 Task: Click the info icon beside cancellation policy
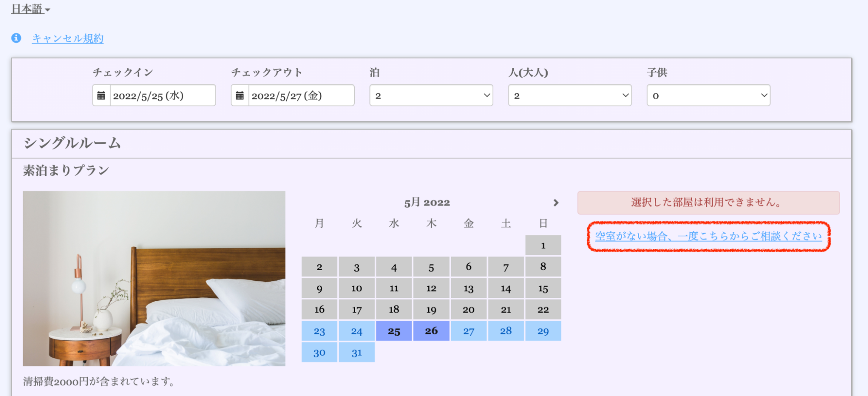(x=16, y=38)
